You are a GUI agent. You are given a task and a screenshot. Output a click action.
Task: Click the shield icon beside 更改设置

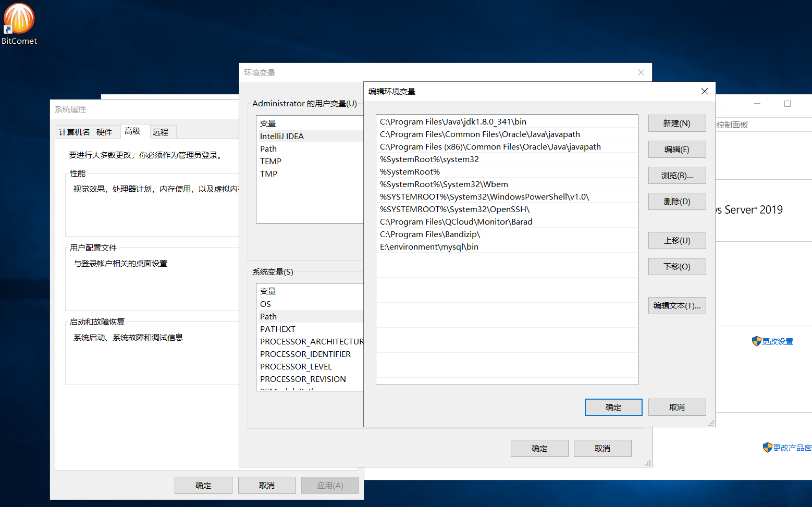pyautogui.click(x=756, y=341)
